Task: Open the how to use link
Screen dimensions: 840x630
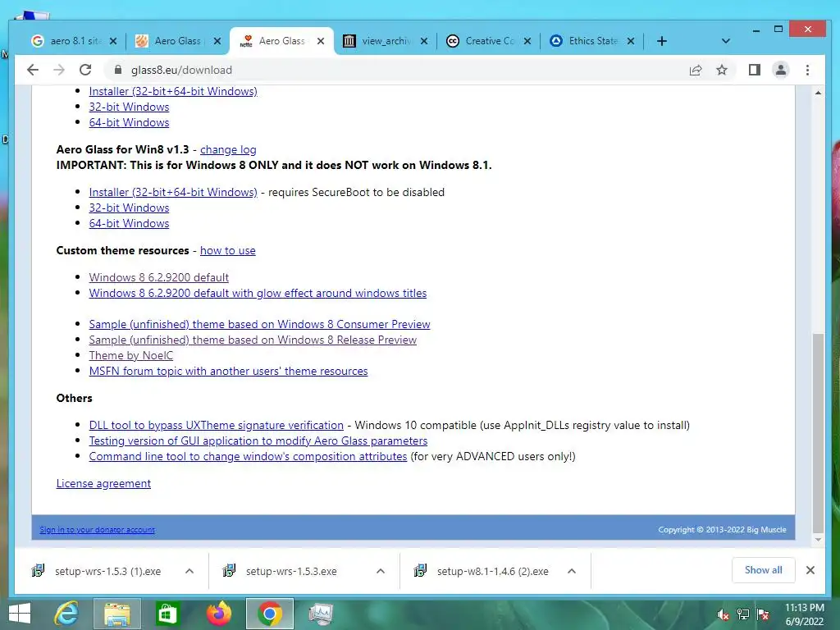Action: coord(228,250)
